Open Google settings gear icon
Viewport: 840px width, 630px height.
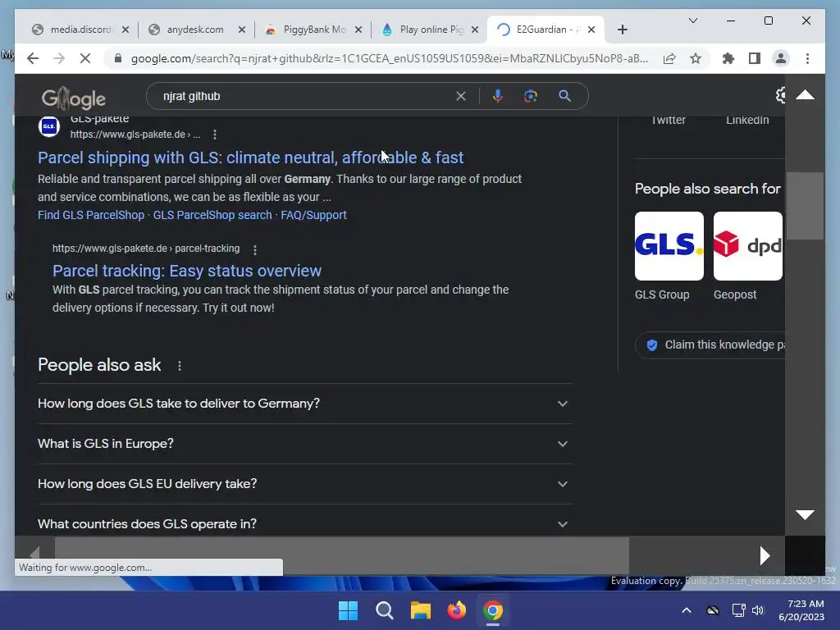781,95
